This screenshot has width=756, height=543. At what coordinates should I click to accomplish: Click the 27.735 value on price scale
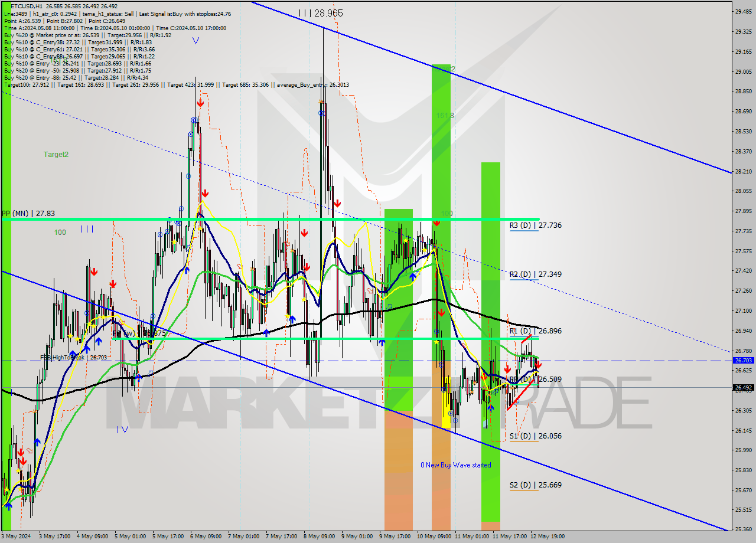[743, 231]
